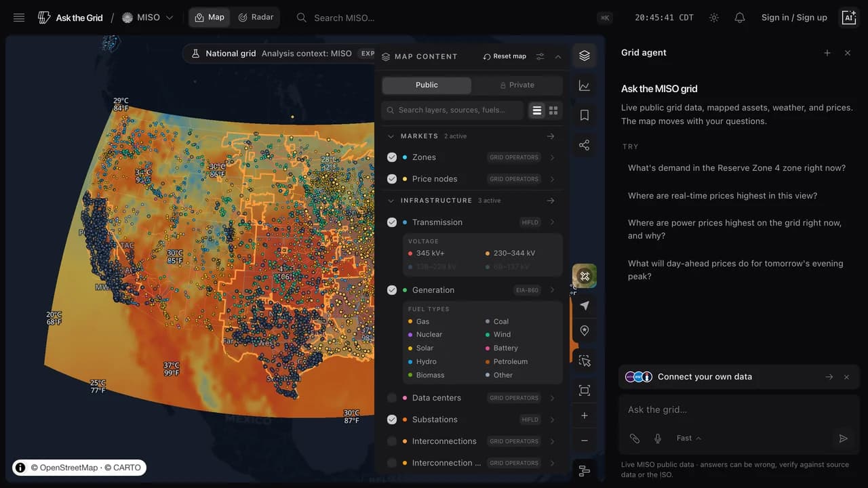Uncheck the Substations layer
This screenshot has width=868, height=488.
(392, 420)
